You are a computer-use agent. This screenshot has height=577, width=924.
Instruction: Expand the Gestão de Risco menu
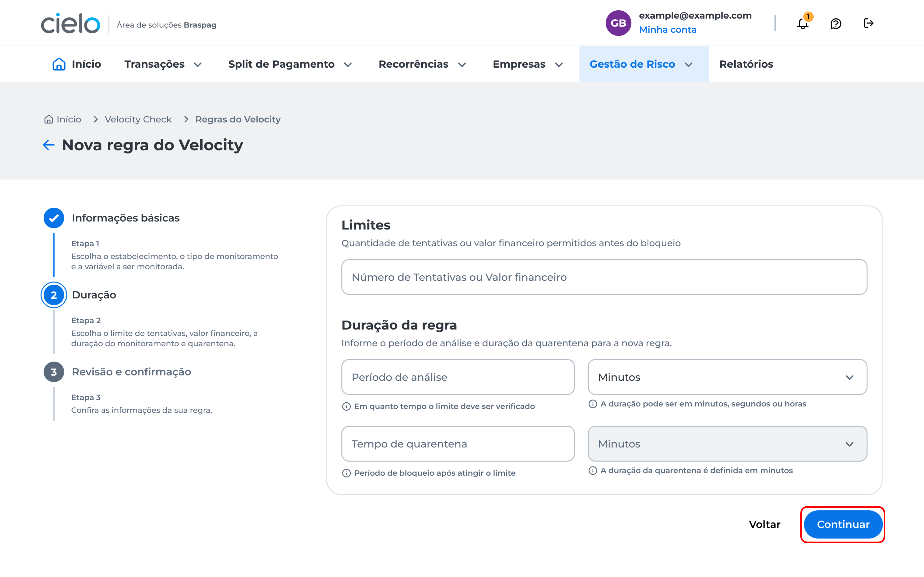click(x=641, y=64)
